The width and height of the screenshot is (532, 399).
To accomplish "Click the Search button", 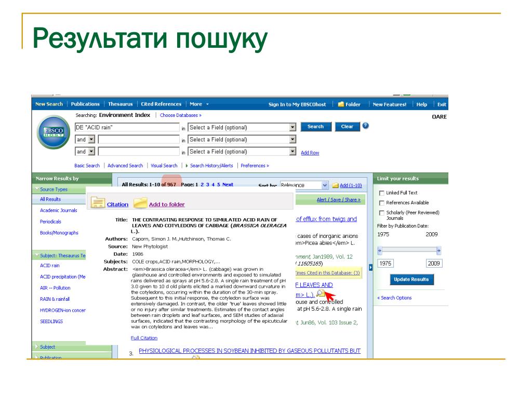I will click(316, 127).
